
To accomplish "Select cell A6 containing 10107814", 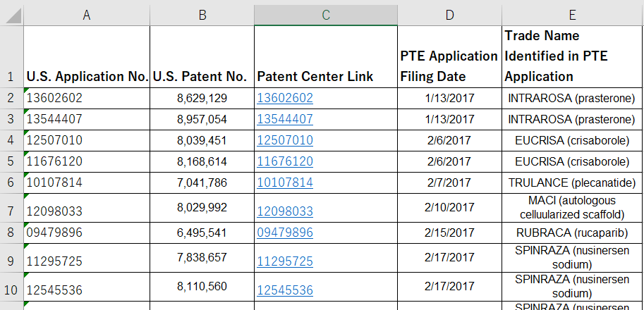I will click(87, 183).
